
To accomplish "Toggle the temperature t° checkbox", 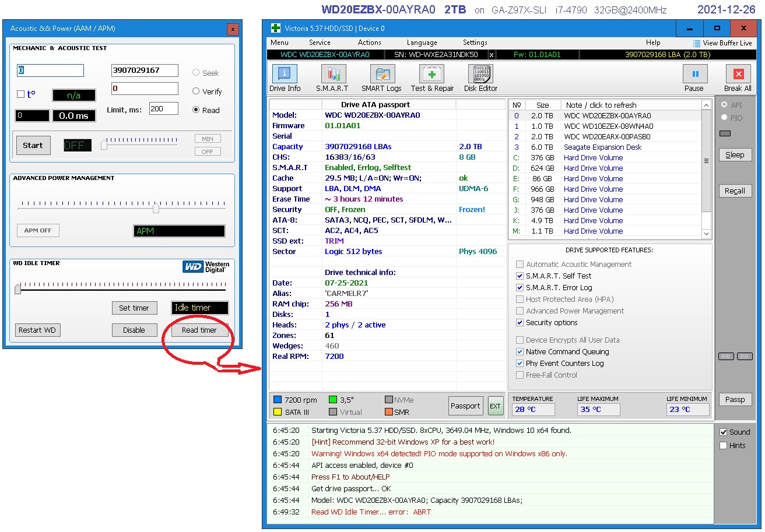I will [20, 94].
